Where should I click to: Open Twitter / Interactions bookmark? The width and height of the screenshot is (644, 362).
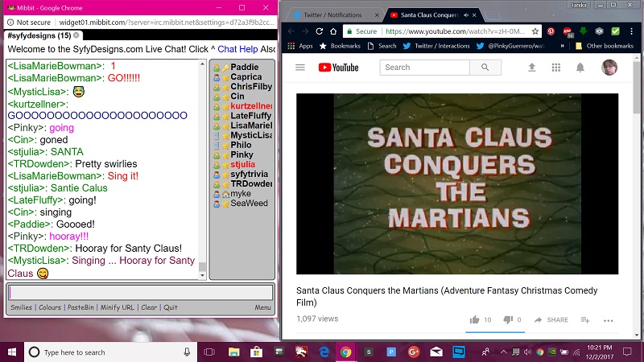tap(436, 46)
